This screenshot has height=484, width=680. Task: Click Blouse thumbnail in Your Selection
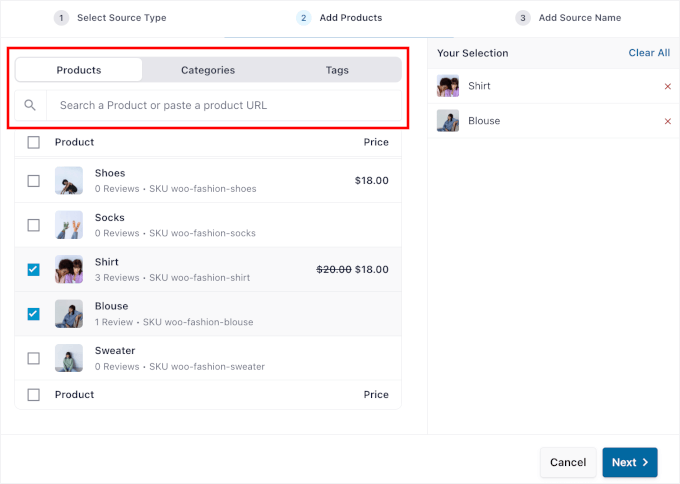[448, 121]
